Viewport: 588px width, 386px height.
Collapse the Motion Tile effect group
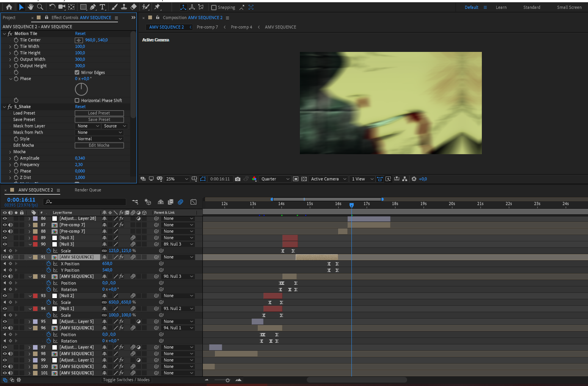pos(5,34)
